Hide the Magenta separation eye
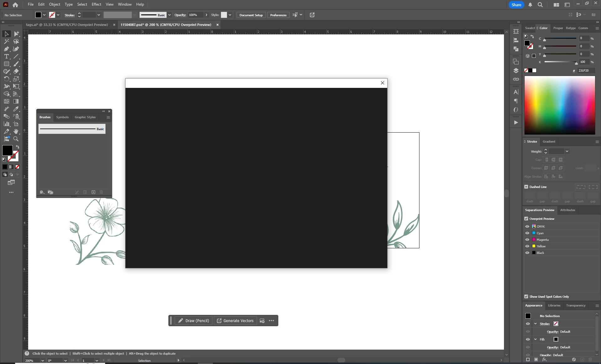601x364 pixels. pos(527,240)
